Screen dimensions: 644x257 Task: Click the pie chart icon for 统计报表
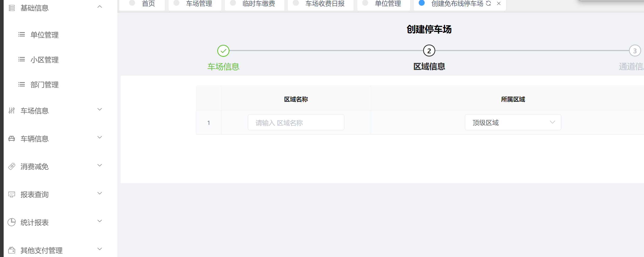click(x=12, y=222)
